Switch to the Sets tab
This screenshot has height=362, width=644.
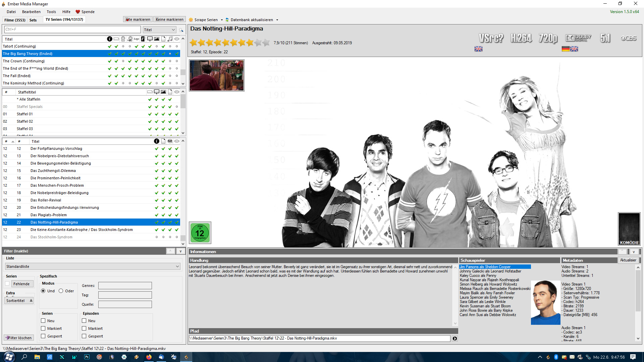pyautogui.click(x=33, y=20)
